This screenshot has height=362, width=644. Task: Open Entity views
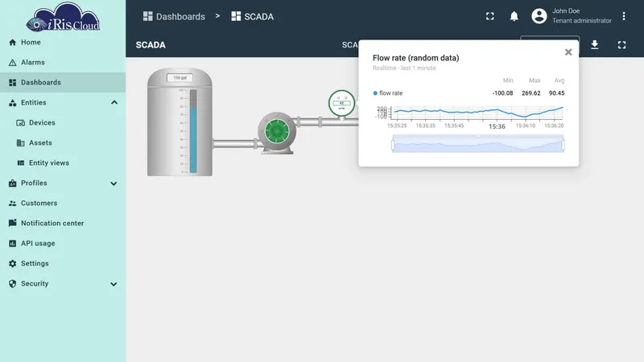(x=63, y=163)
